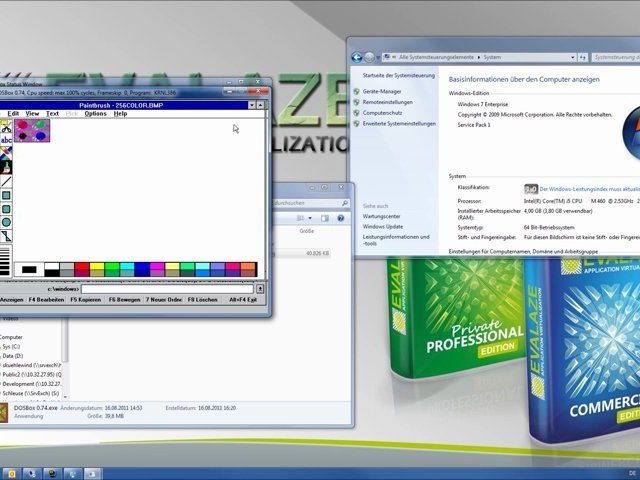Select the abc text tool
Image resolution: width=640 pixels, height=480 pixels.
(6, 141)
